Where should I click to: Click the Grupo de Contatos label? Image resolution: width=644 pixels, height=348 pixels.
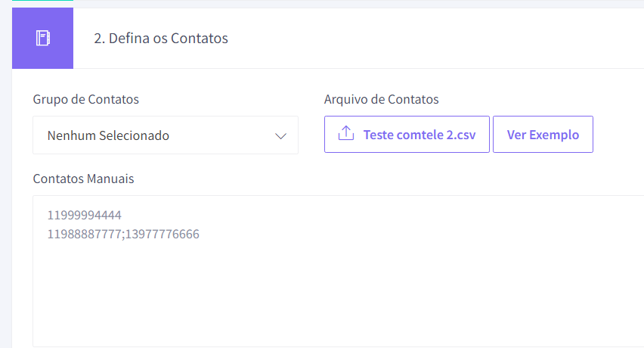point(86,99)
